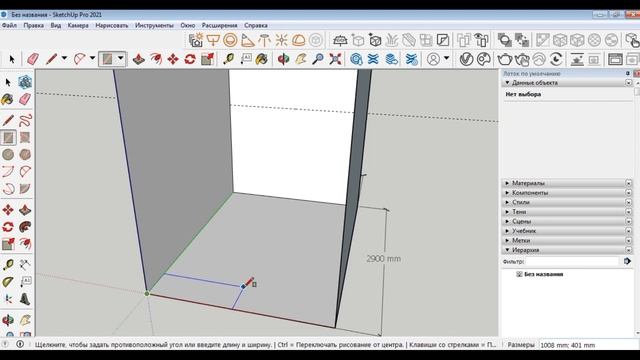Open the Нарисовать menu
Image resolution: width=640 pixels, height=360 pixels.
(x=112, y=25)
